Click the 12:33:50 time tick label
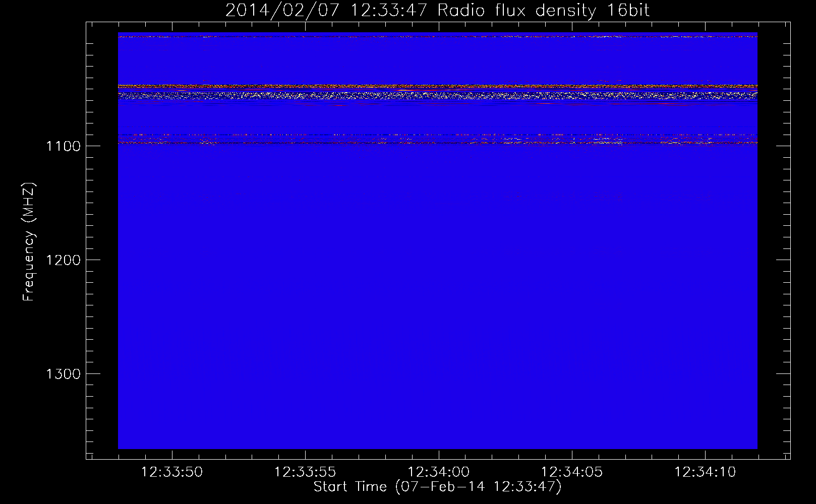The width and height of the screenshot is (816, 504). coord(172,472)
